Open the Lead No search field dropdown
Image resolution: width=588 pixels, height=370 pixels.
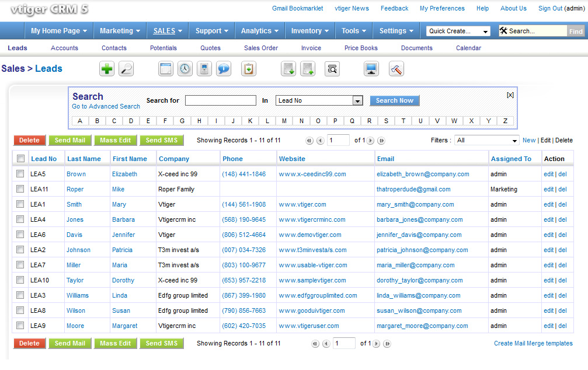(319, 100)
